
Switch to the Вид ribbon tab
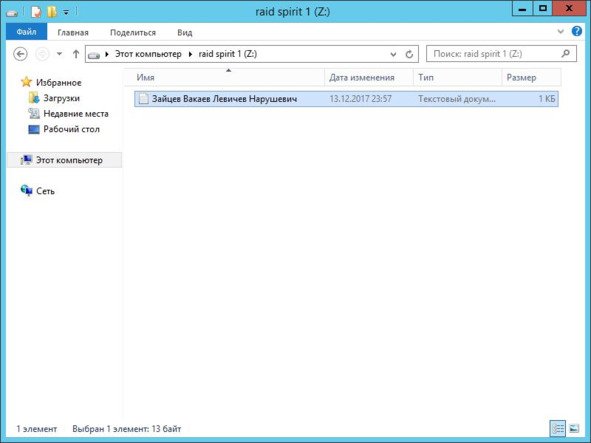pyautogui.click(x=185, y=33)
